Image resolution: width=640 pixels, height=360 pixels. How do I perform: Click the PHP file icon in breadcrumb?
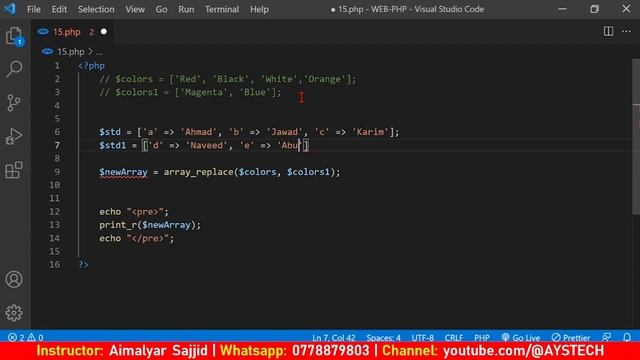(47, 51)
